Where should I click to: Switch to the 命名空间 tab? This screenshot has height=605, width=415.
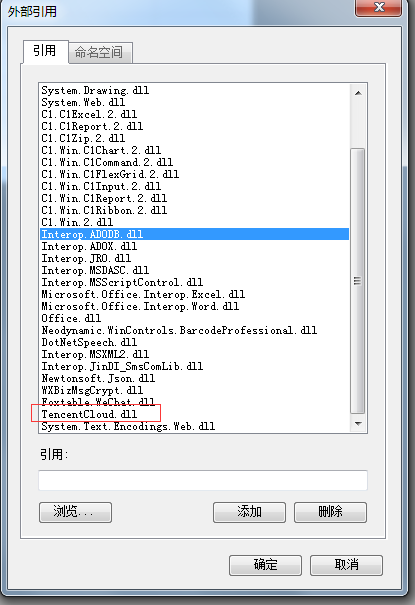[x=100, y=52]
